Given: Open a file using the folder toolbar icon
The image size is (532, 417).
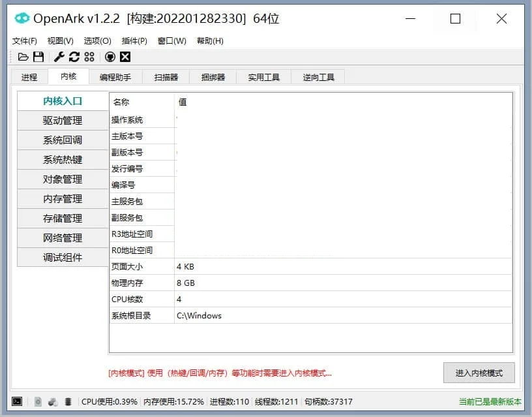Looking at the screenshot, I should click(x=23, y=57).
